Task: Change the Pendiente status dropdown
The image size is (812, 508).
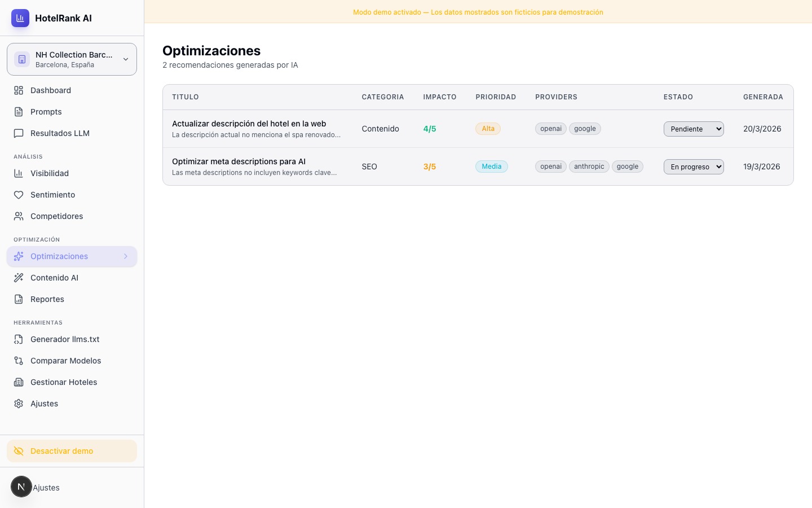Action: (694, 129)
